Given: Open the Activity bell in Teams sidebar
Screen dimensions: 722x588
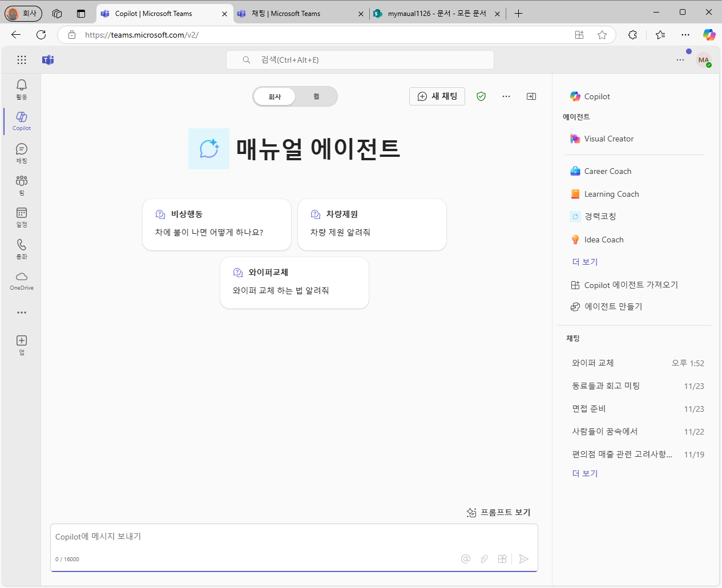Looking at the screenshot, I should point(22,89).
